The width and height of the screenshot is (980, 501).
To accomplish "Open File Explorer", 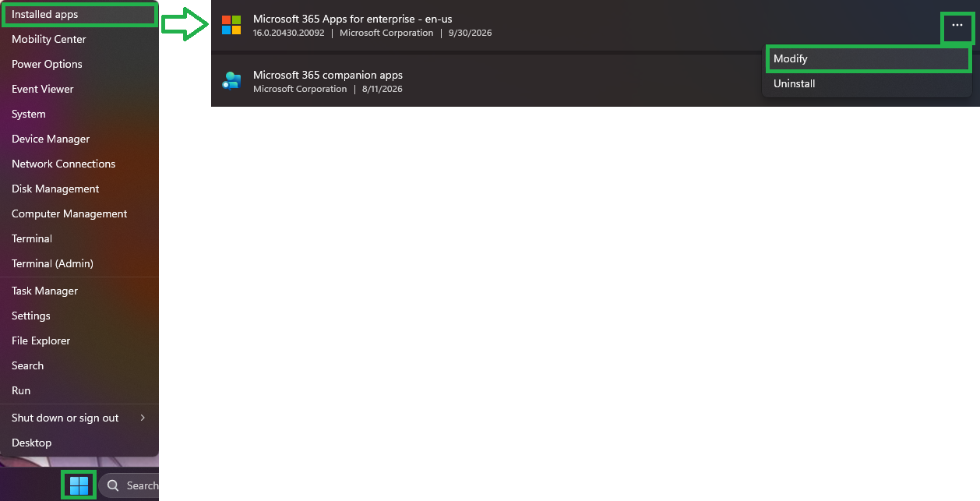I will click(79, 340).
